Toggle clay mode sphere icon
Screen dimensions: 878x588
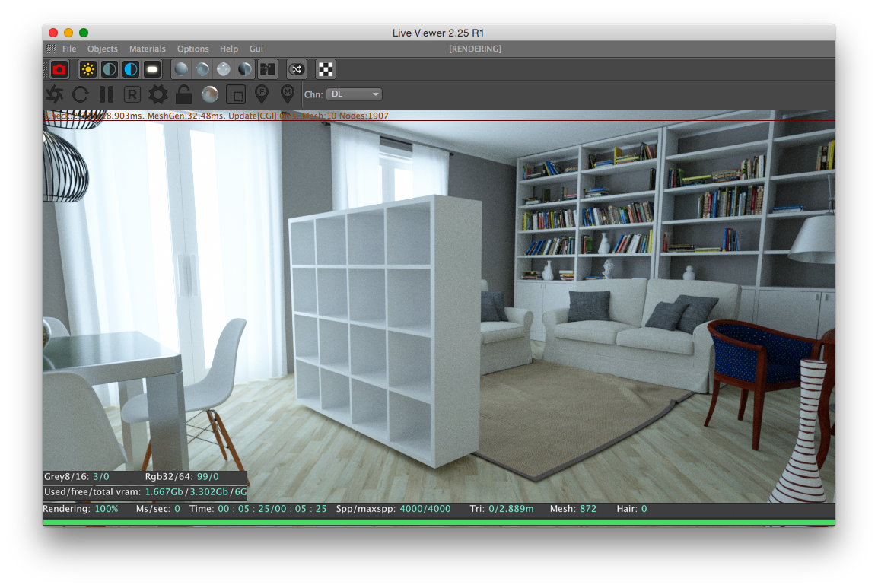coord(210,94)
